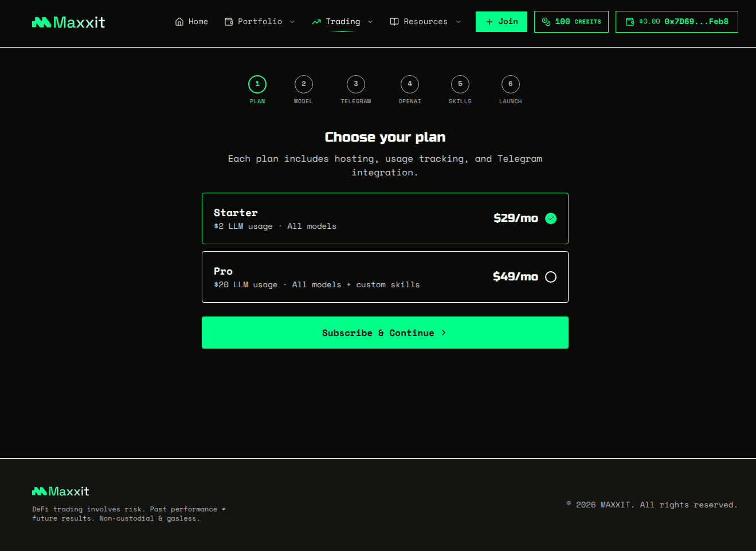Click the wallet icon beside $0.00 balance
Screen dimensions: 756x551
pos(630,22)
